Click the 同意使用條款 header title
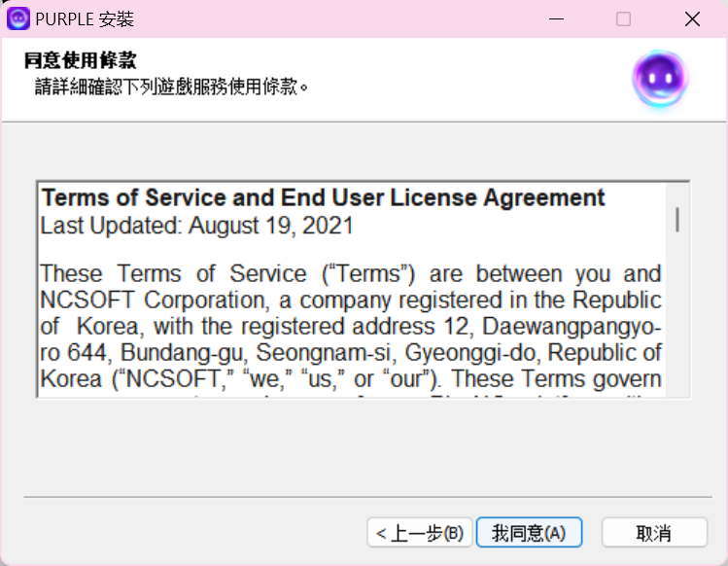The height and width of the screenshot is (566, 728). (81, 60)
